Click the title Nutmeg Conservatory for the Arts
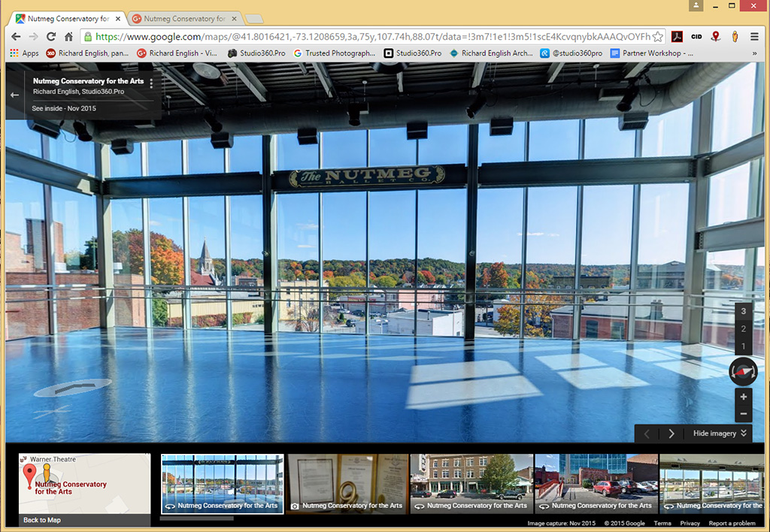This screenshot has height=532, width=770. (89, 81)
